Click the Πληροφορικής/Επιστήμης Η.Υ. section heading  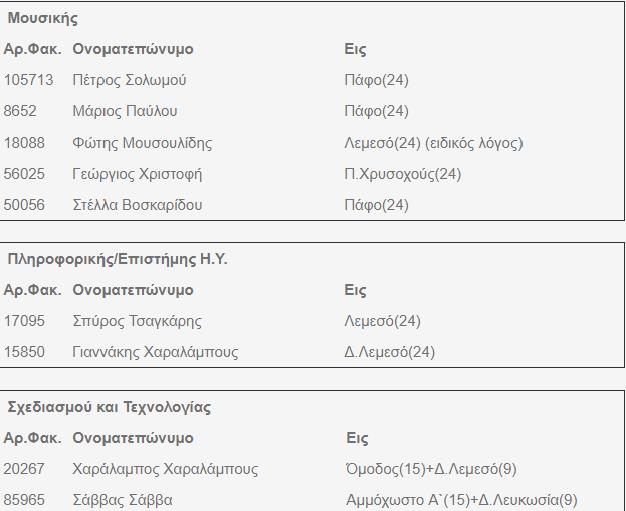point(118,259)
